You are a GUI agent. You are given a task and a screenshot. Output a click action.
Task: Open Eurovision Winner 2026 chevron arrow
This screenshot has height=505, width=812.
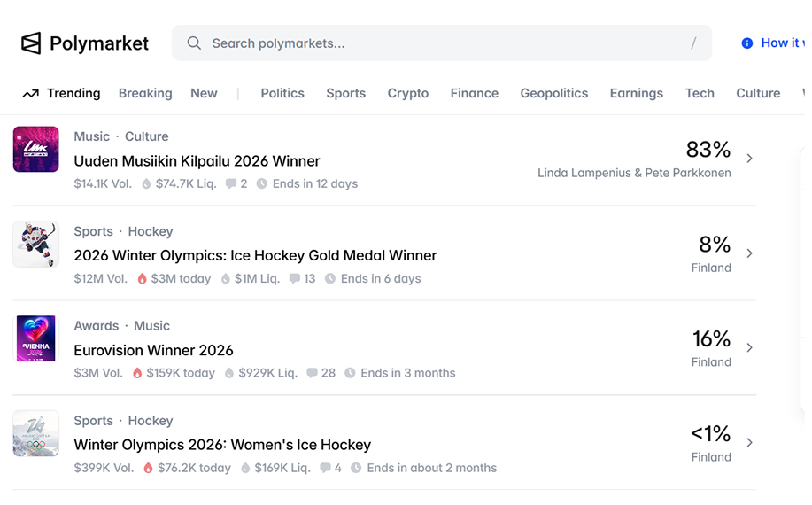click(x=749, y=348)
